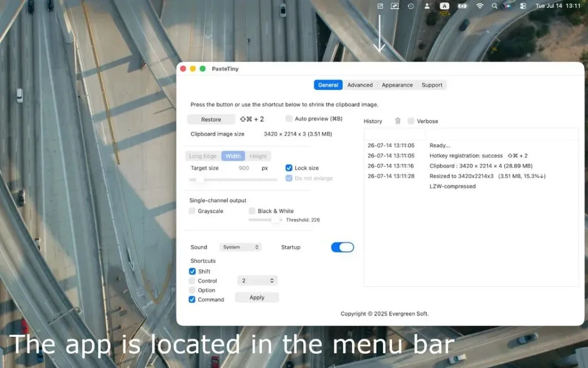
Task: Select the Height segment
Action: [x=258, y=156]
